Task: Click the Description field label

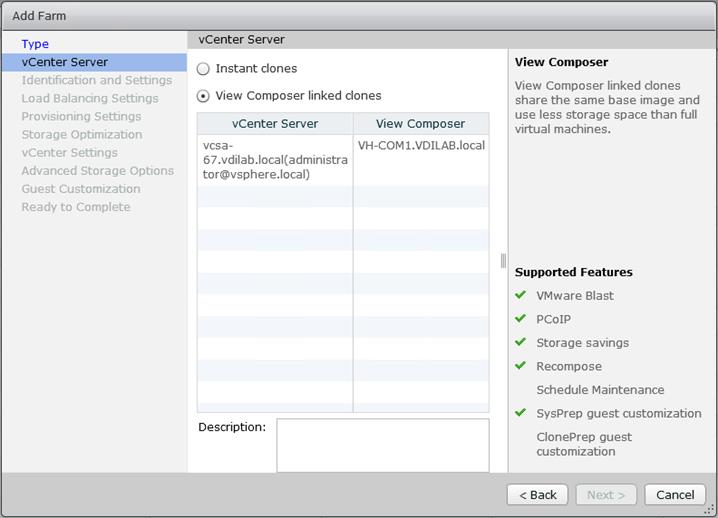Action: point(232,427)
